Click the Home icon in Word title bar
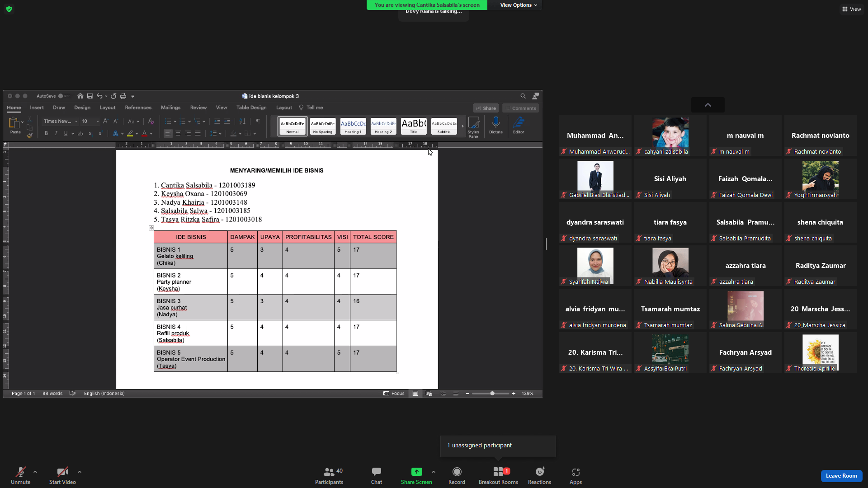 pos(80,96)
